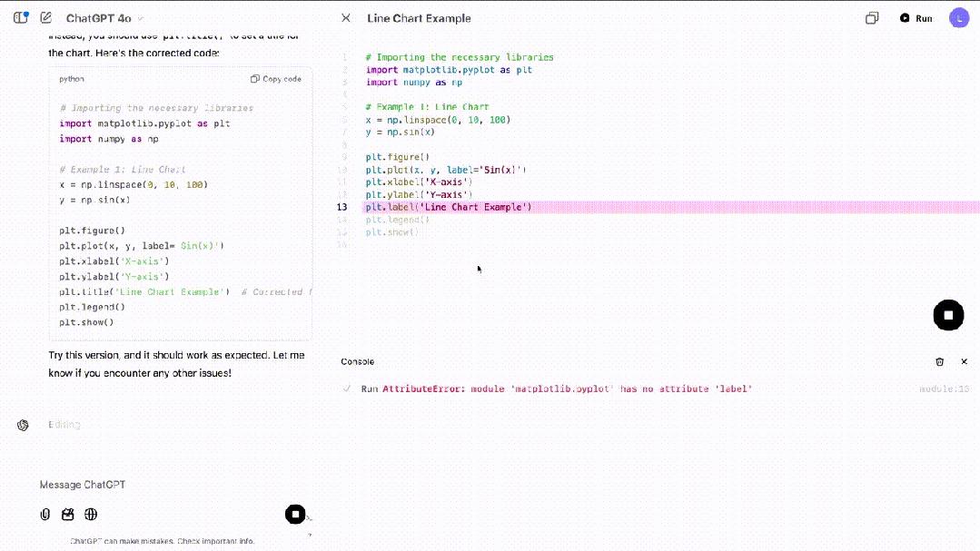Click the module:13 error location link

point(944,389)
